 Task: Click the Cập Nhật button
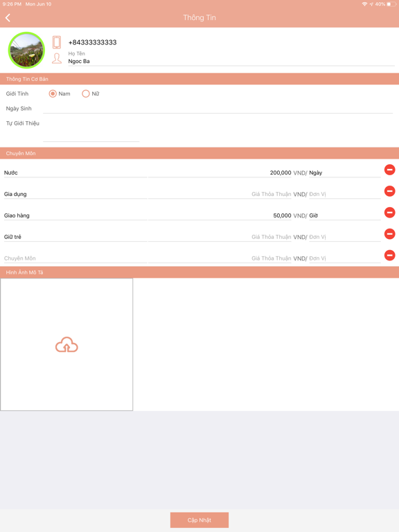199,520
